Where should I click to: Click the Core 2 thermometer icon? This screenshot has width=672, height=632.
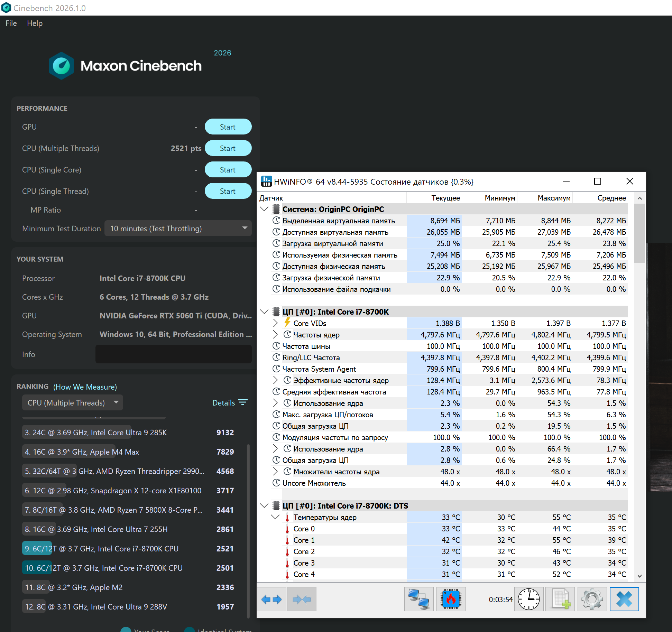(x=287, y=551)
